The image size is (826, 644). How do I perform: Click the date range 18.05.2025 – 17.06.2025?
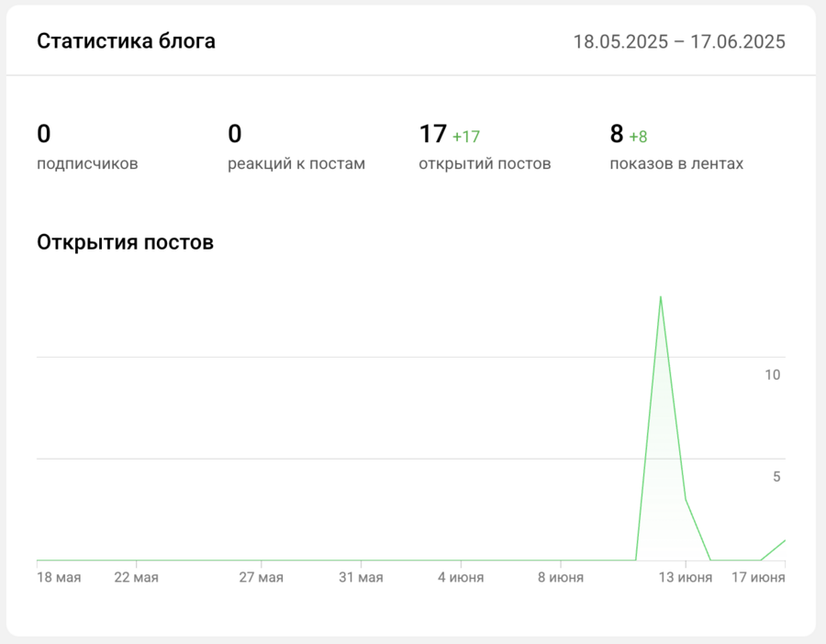(679, 41)
